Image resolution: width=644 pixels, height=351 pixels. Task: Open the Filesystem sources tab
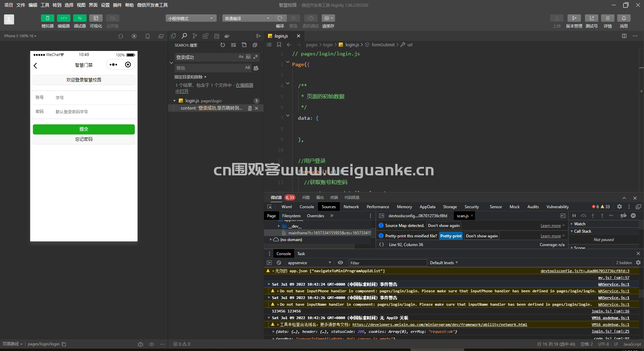[291, 216]
